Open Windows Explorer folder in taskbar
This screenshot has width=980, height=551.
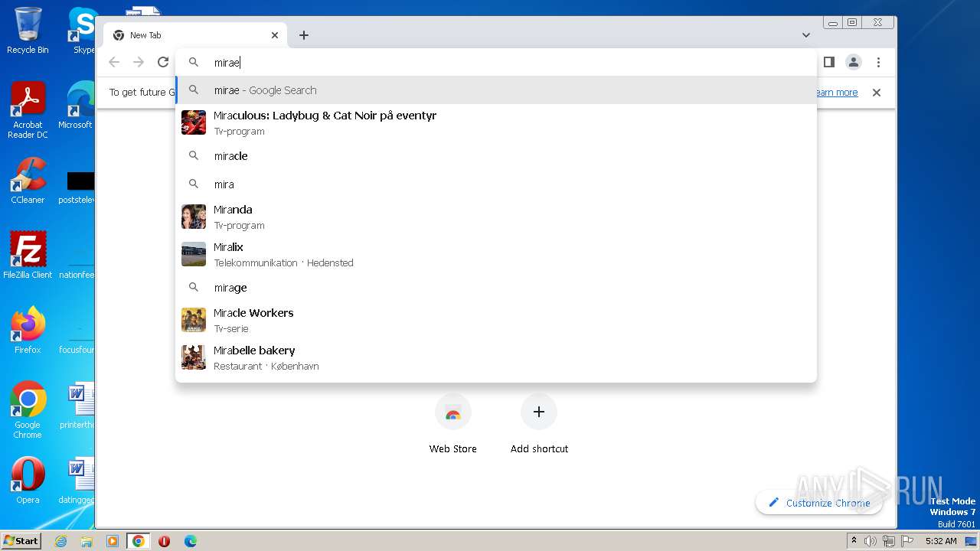pyautogui.click(x=87, y=541)
